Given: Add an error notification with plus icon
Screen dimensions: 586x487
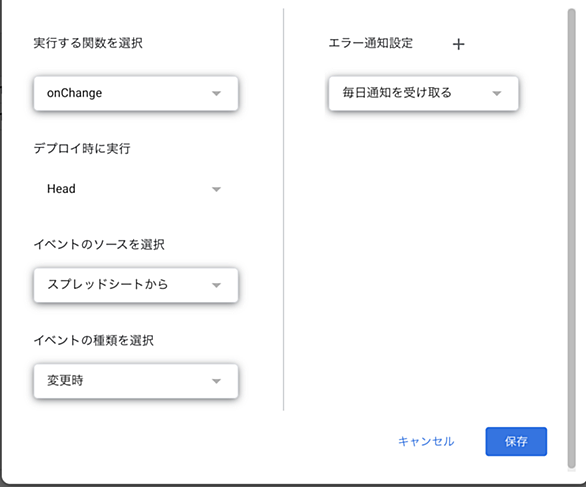Looking at the screenshot, I should (459, 44).
